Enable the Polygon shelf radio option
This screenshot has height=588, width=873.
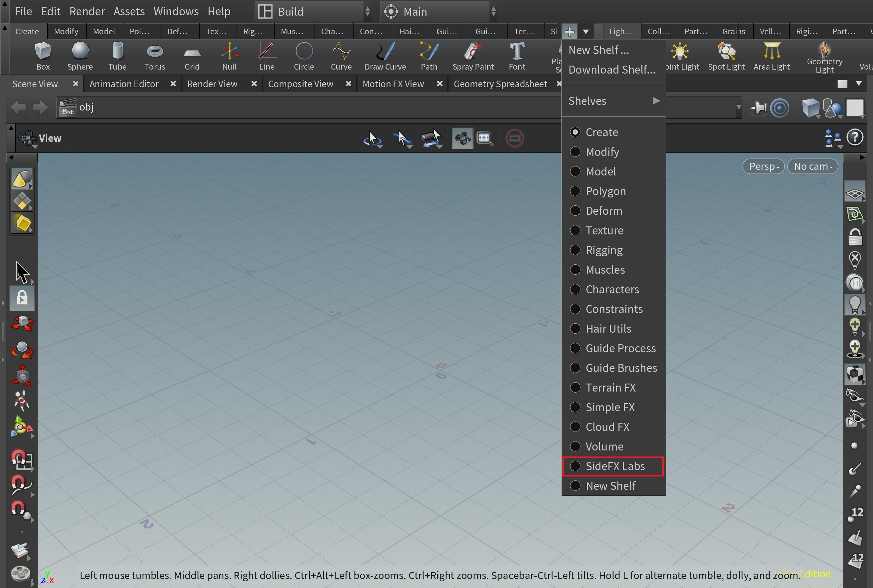[575, 191]
